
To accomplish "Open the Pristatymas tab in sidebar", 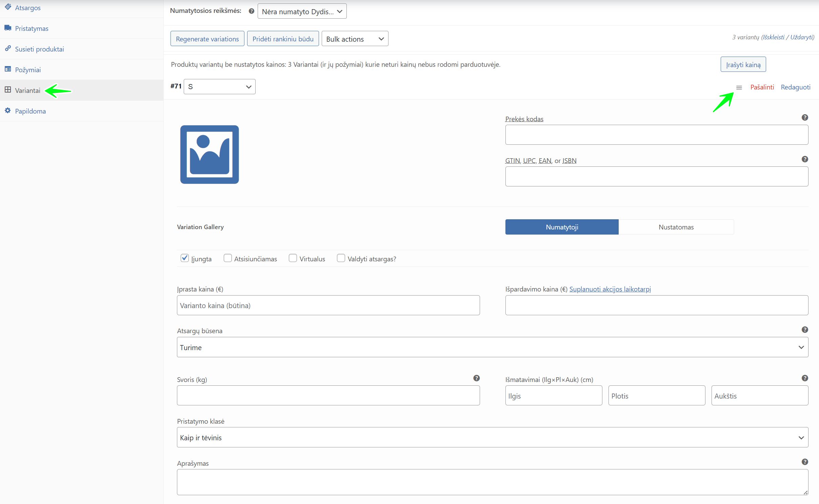I will click(32, 28).
